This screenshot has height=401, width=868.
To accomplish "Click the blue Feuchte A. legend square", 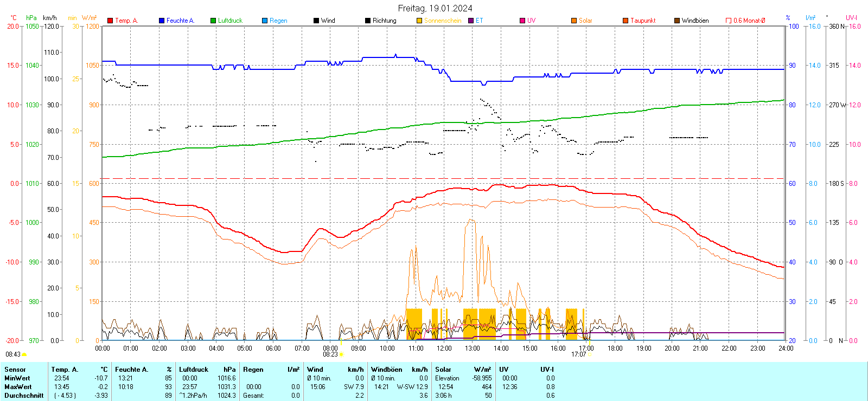I will pos(162,21).
